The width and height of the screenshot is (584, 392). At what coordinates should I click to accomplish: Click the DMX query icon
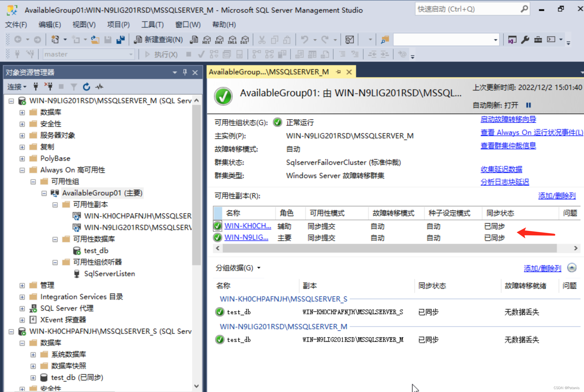(x=219, y=39)
